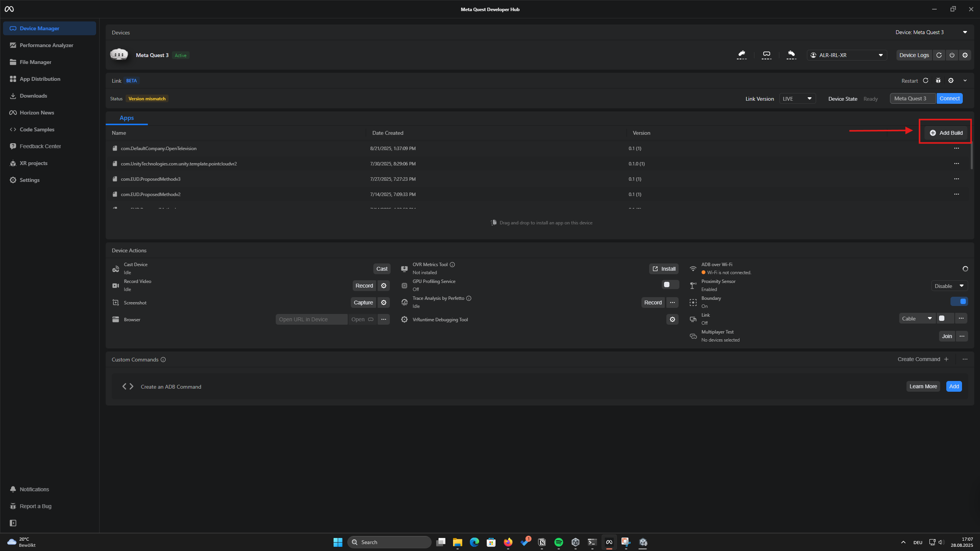Screen dimensions: 980x551
Task: Click the Add Build button
Action: click(946, 133)
